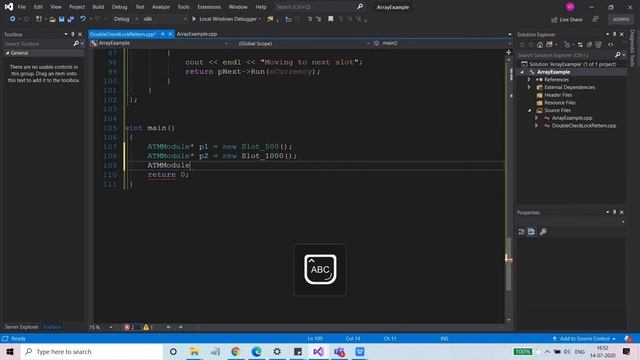
Task: Open the Extensions menu
Action: pos(209,7)
